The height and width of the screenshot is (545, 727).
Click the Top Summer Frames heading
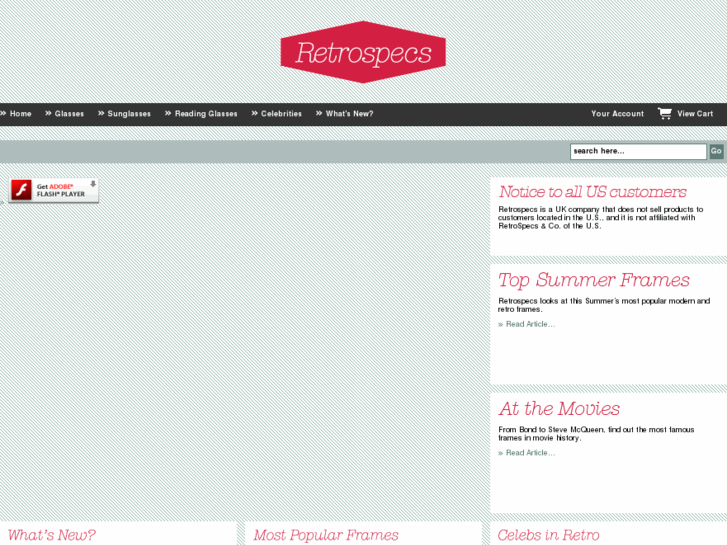[594, 280]
